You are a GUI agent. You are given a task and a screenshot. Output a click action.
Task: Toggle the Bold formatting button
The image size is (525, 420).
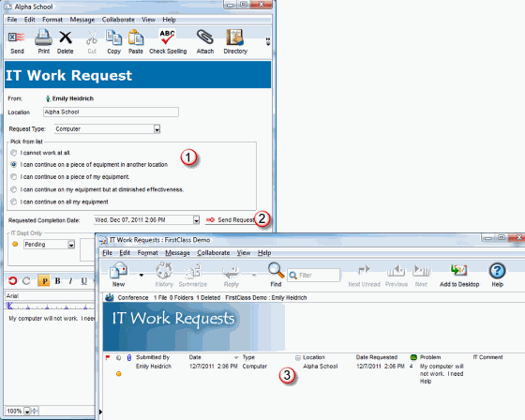(57, 280)
